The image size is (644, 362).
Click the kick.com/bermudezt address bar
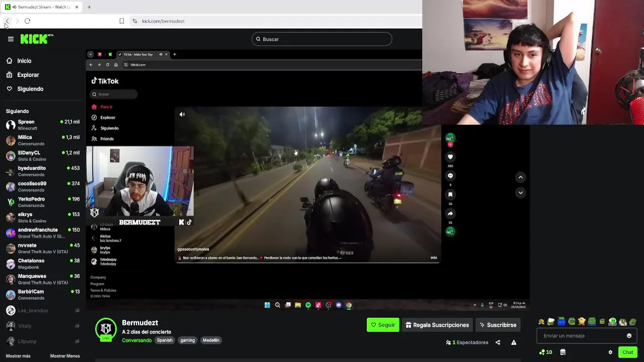[163, 21]
